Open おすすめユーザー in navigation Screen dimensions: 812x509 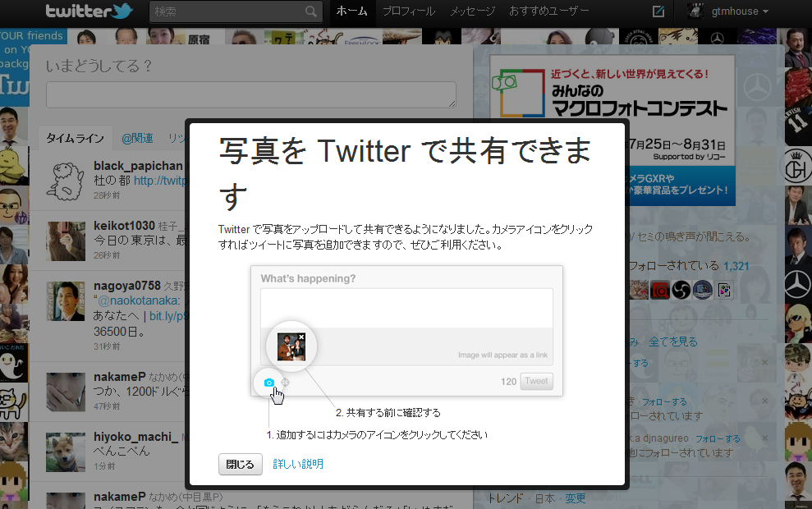point(548,11)
